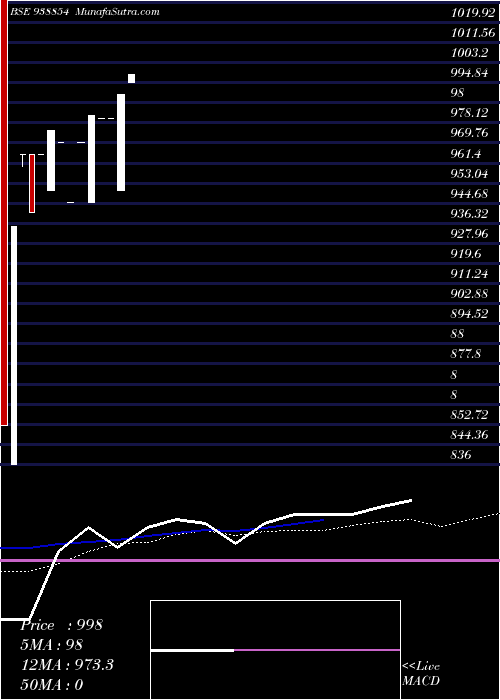This screenshot has height=700, width=500.
Task: Click the horizontal pink indicator line
Action: point(250,560)
